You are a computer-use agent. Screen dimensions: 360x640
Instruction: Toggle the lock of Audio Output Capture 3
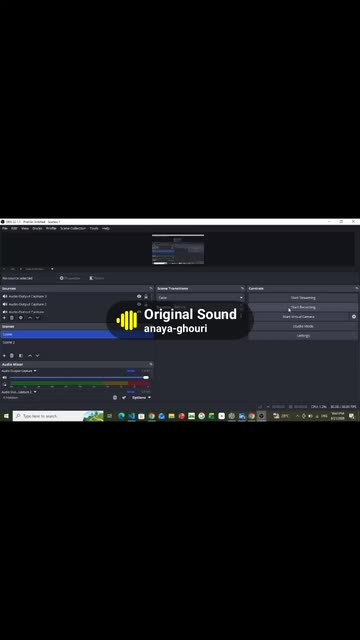click(146, 296)
